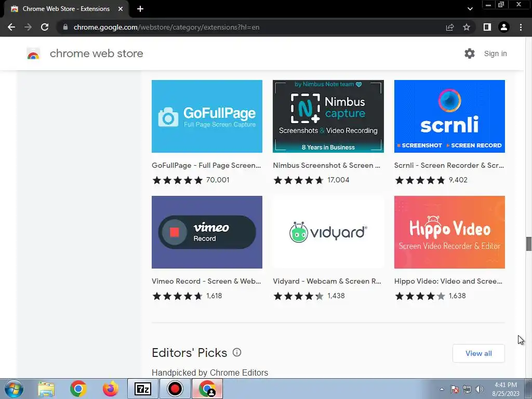Open the Vidyard extension thumbnail
This screenshot has height=399, width=532.
328,232
